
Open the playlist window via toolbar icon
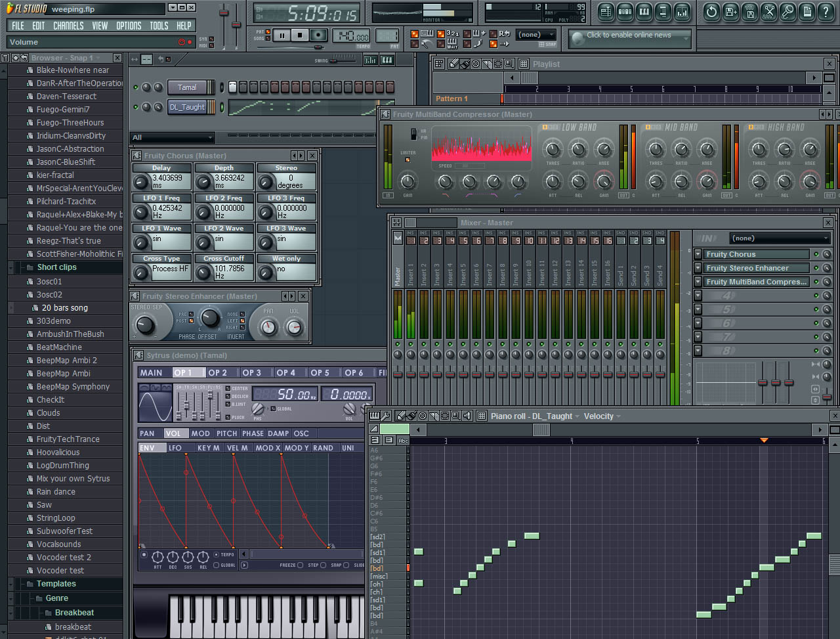(606, 11)
